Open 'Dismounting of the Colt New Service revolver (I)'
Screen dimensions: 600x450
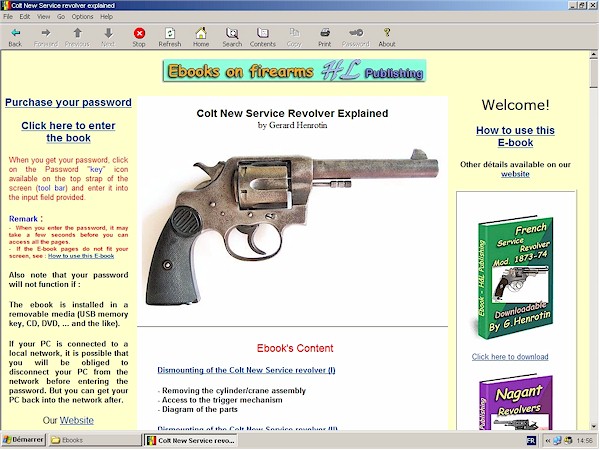(246, 370)
